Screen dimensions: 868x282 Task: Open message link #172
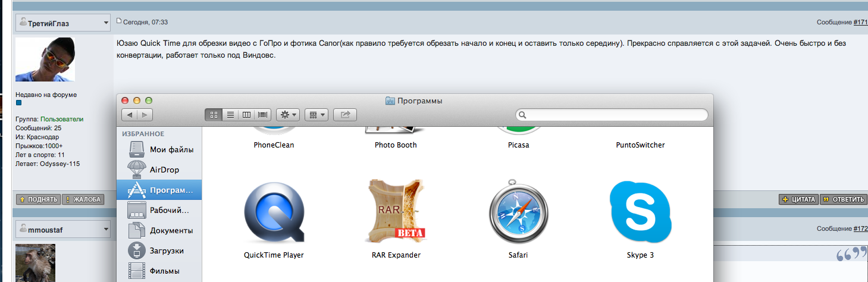tap(860, 228)
